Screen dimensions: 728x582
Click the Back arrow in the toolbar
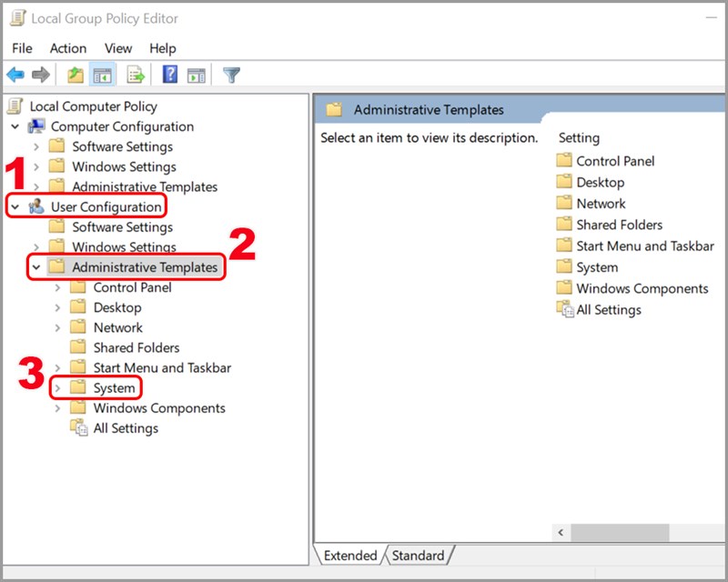tap(15, 75)
